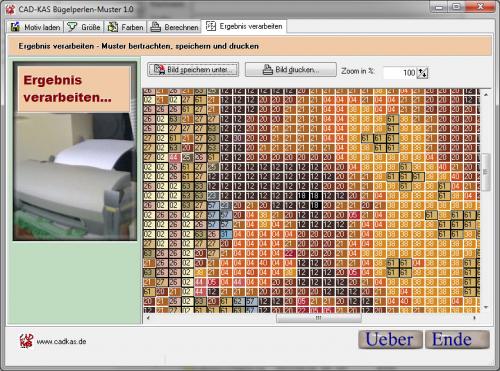This screenshot has height=371, width=500.
Task: Click the Ergebnis verarbeiten tab icon
Action: tap(211, 26)
